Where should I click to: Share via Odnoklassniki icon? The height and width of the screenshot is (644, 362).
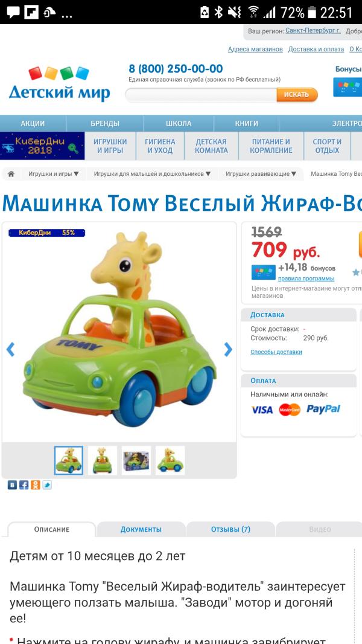36,485
